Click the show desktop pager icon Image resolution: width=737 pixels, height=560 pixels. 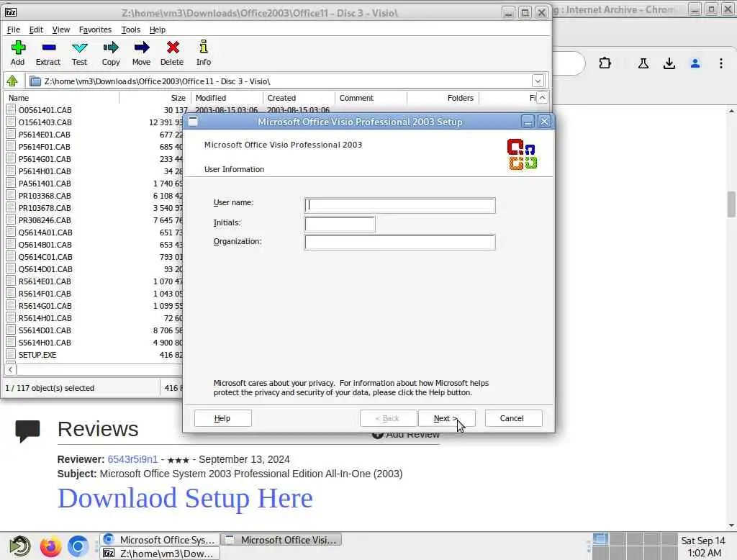pos(600,539)
